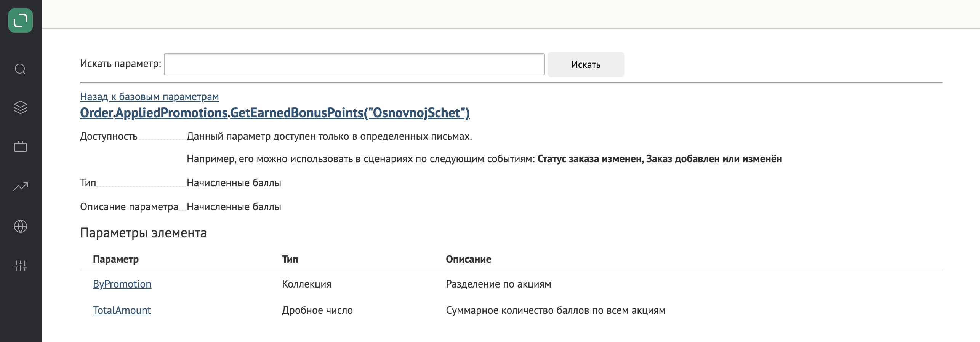Click the 'Дробное число' type cell
The width and height of the screenshot is (980, 342).
pos(317,310)
